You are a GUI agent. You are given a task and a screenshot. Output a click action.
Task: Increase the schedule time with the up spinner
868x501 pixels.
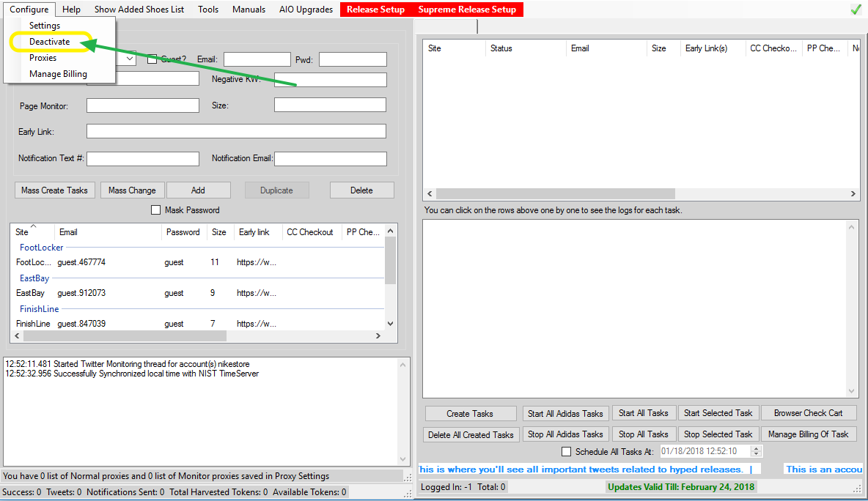coord(757,448)
